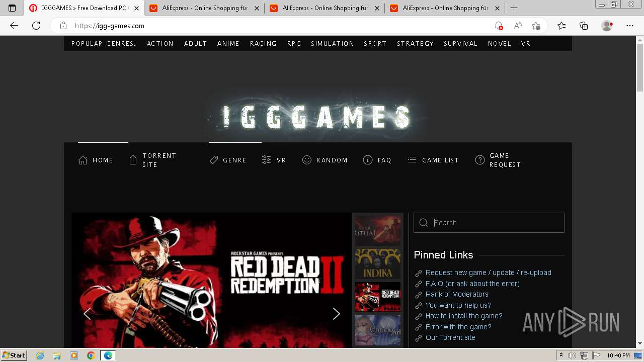
Task: Show previous slide in the slider
Action: 87,314
